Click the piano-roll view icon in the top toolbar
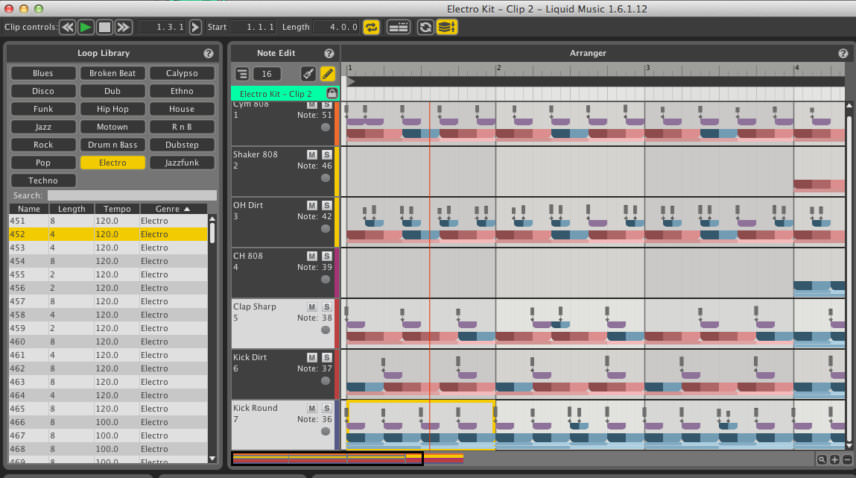 click(398, 27)
